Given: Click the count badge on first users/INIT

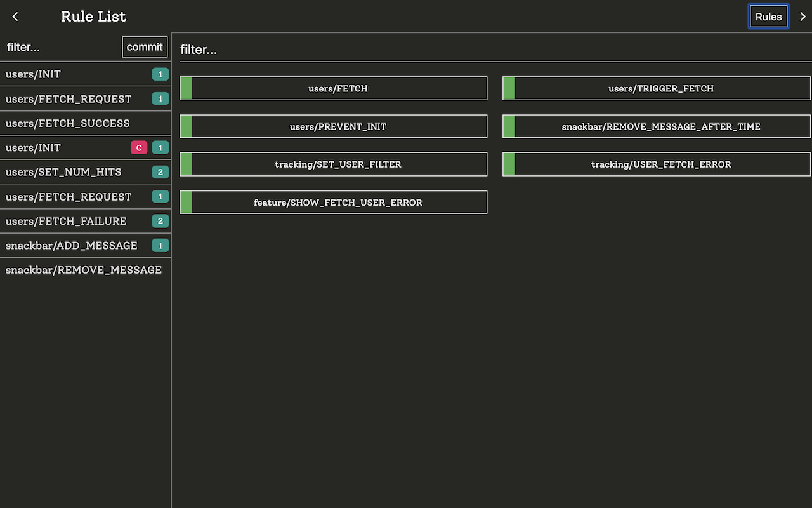Looking at the screenshot, I should (160, 74).
